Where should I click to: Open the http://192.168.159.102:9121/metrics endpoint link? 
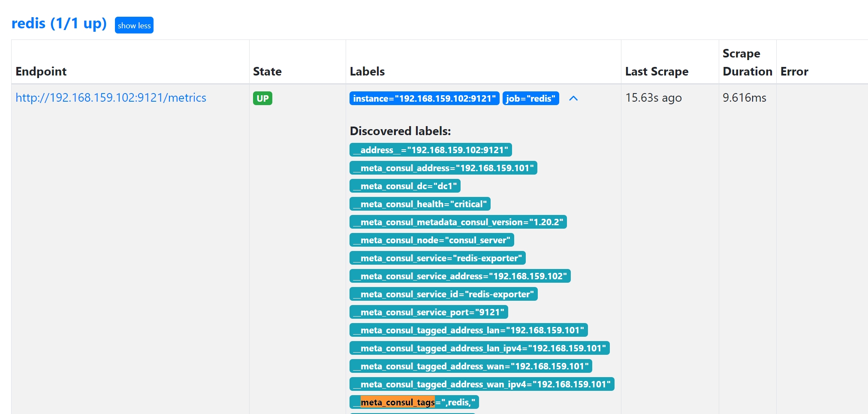coord(111,98)
